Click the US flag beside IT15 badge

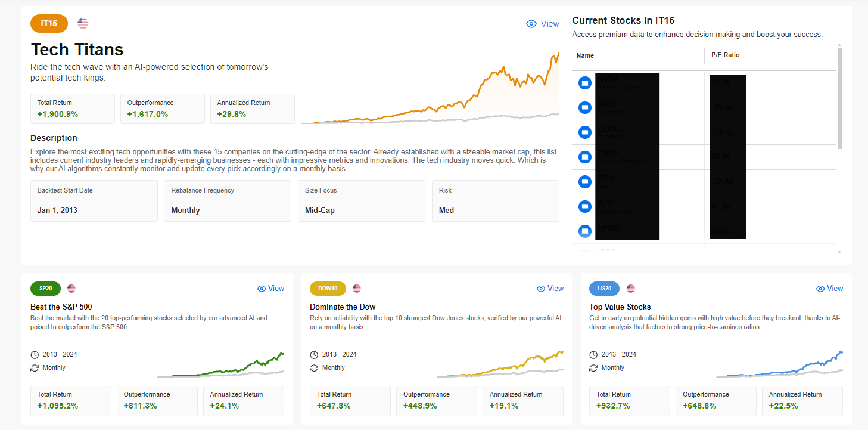(83, 23)
